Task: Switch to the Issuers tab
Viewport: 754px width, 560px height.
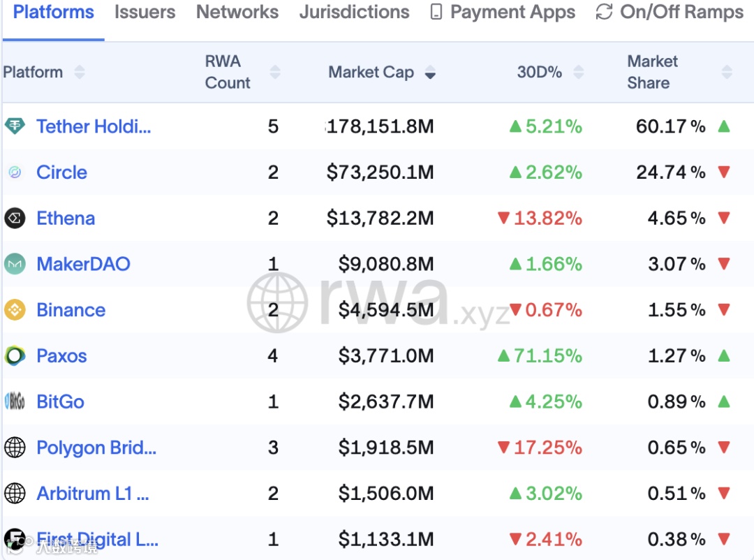Action: pyautogui.click(x=145, y=13)
